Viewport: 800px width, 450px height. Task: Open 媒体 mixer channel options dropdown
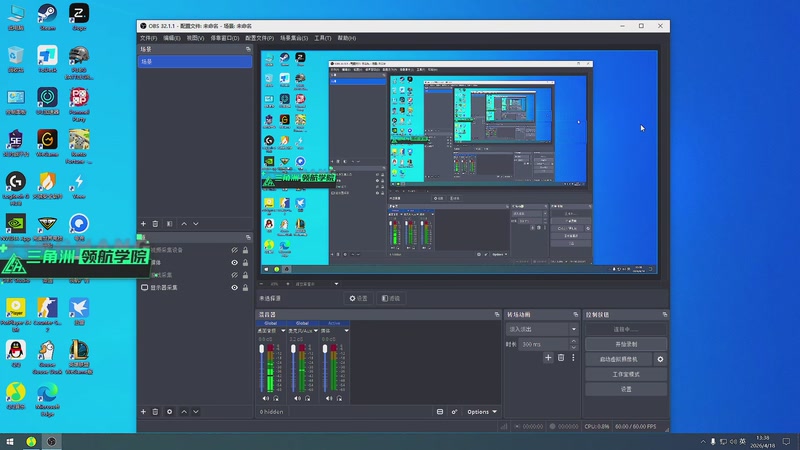point(346,331)
